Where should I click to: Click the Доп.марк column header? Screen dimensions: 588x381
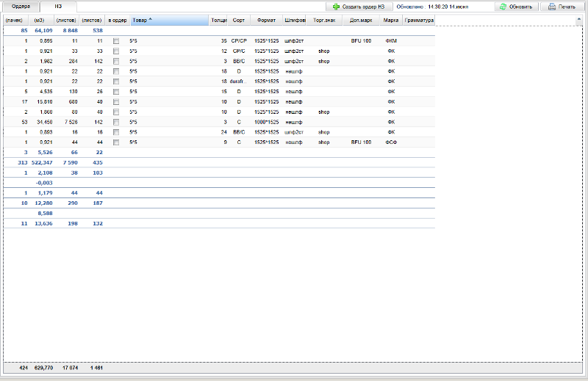[x=361, y=20]
